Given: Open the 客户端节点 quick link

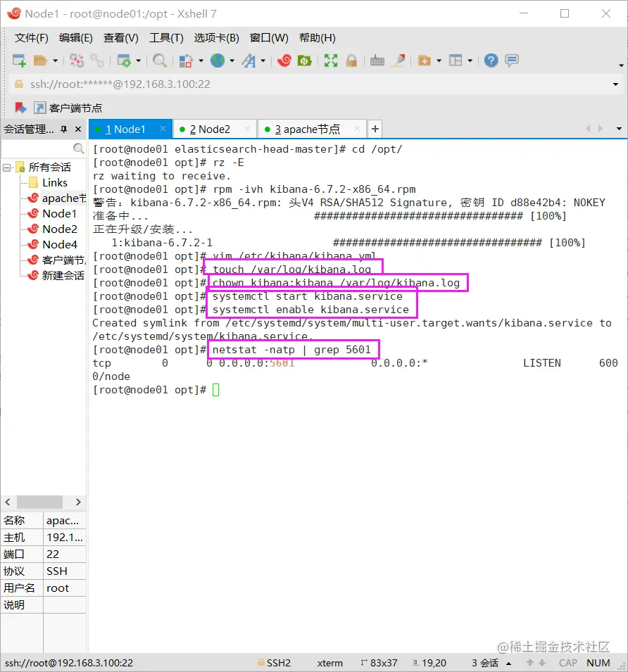Looking at the screenshot, I should [x=68, y=108].
